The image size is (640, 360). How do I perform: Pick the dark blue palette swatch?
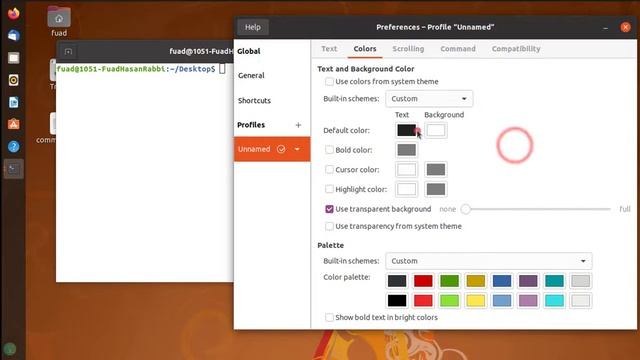tap(502, 281)
